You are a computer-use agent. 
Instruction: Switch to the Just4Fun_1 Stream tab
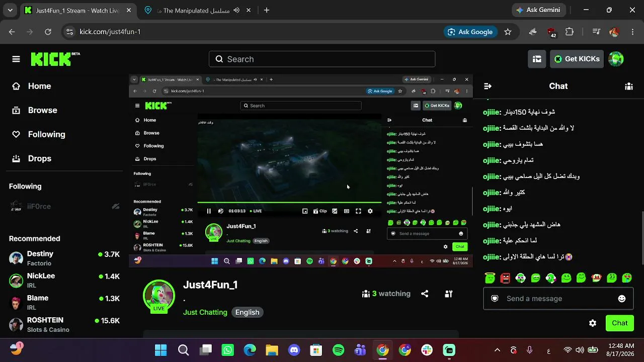77,11
